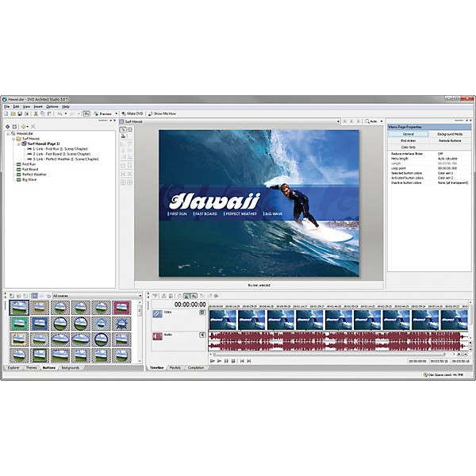476x476 pixels.
Task: Open the Undo history dropdown arrow
Action: pyautogui.click(x=66, y=113)
